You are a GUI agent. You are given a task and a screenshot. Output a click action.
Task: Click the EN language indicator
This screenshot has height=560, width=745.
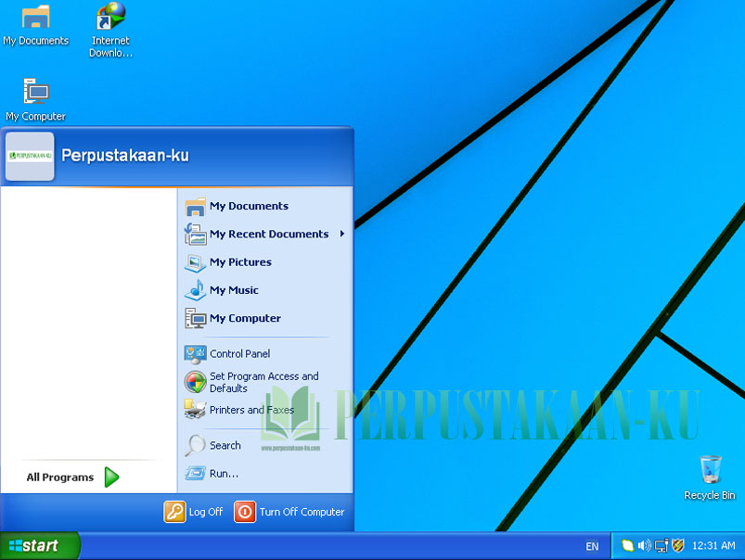click(592, 547)
